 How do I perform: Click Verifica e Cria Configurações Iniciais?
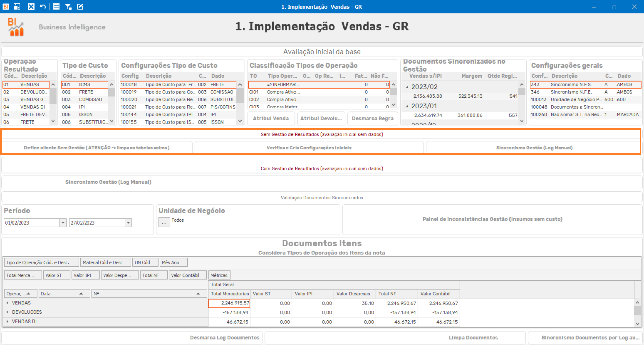[309, 148]
